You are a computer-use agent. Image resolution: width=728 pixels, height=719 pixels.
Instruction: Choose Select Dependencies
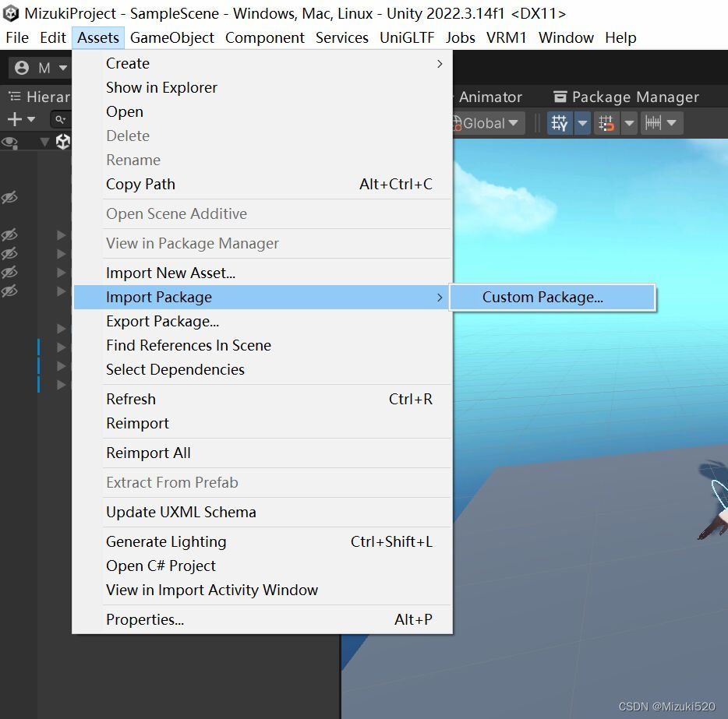click(x=263, y=370)
